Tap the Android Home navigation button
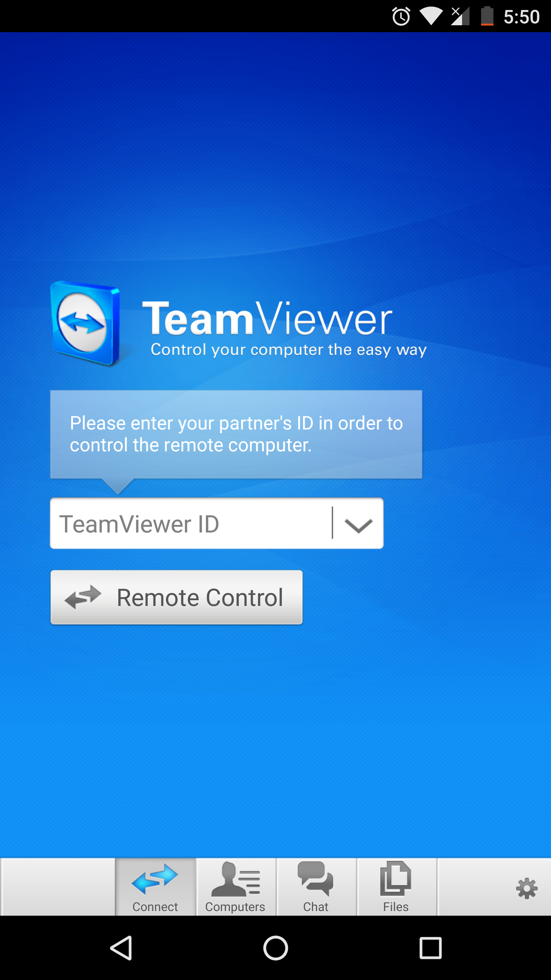This screenshot has width=551, height=980. pos(275,948)
